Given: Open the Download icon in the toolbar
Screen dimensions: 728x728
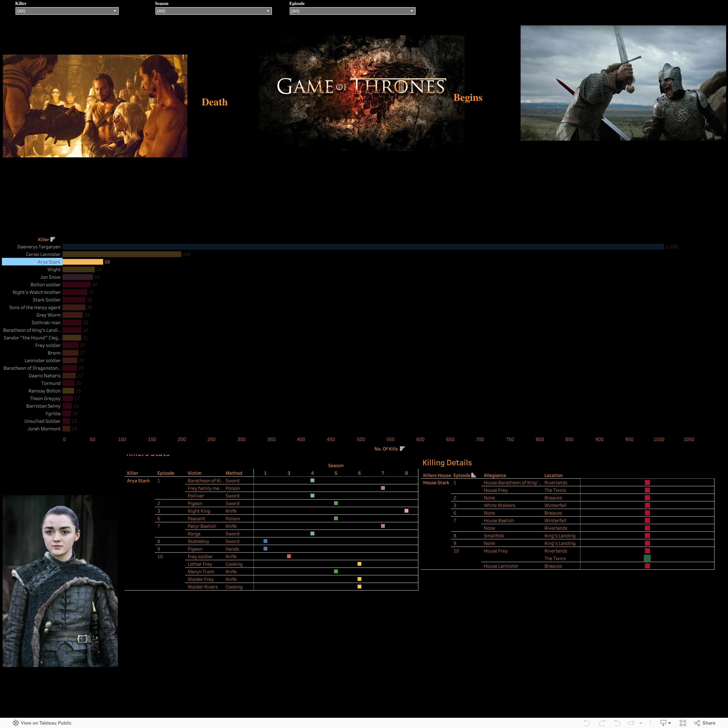Looking at the screenshot, I should [664, 723].
